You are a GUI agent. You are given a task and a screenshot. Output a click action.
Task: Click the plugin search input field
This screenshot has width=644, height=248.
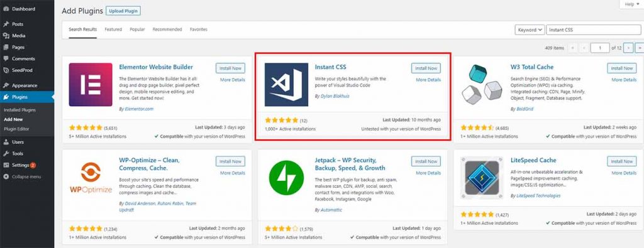pos(594,30)
